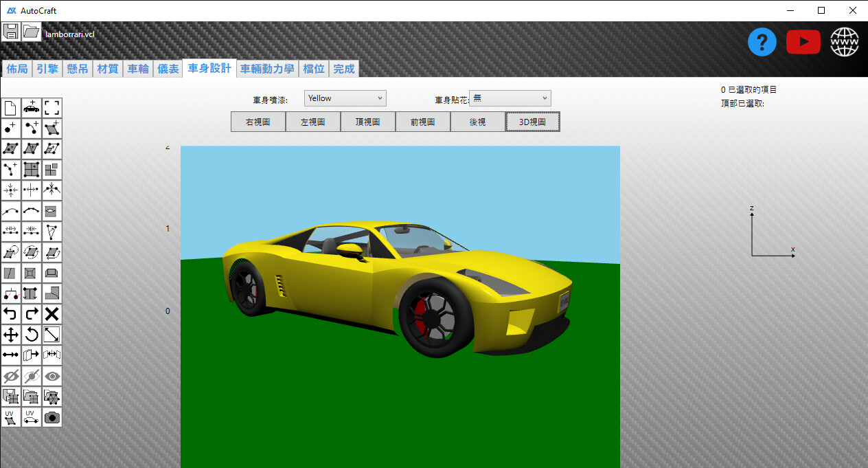Click the first crossed-out eye hide icon
Image resolution: width=868 pixels, height=468 pixels.
click(11, 376)
